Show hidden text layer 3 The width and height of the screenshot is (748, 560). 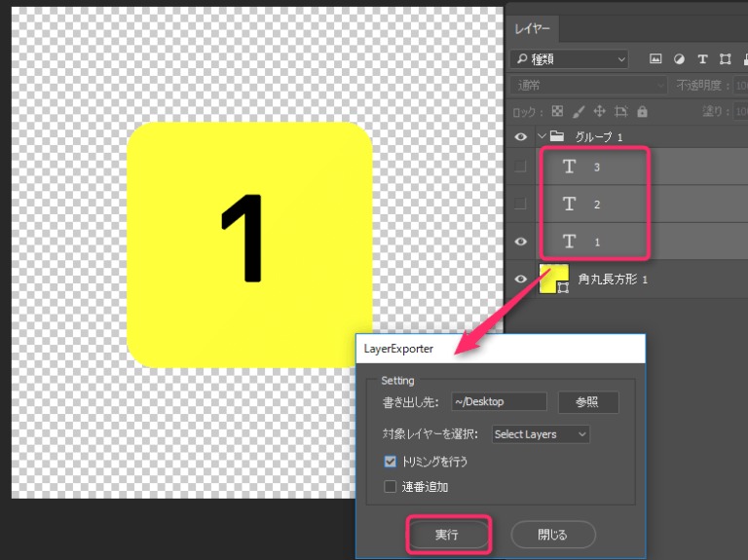(x=520, y=167)
